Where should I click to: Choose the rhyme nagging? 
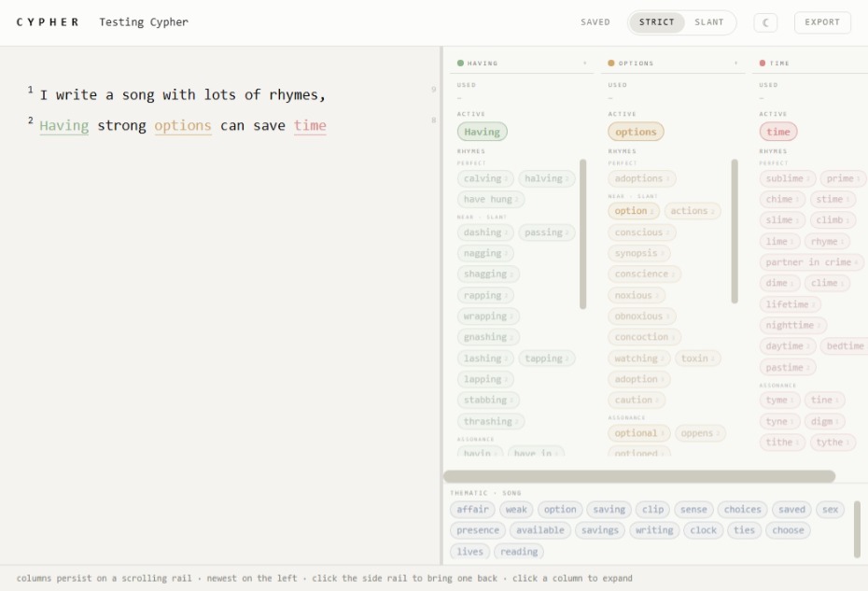(x=485, y=253)
